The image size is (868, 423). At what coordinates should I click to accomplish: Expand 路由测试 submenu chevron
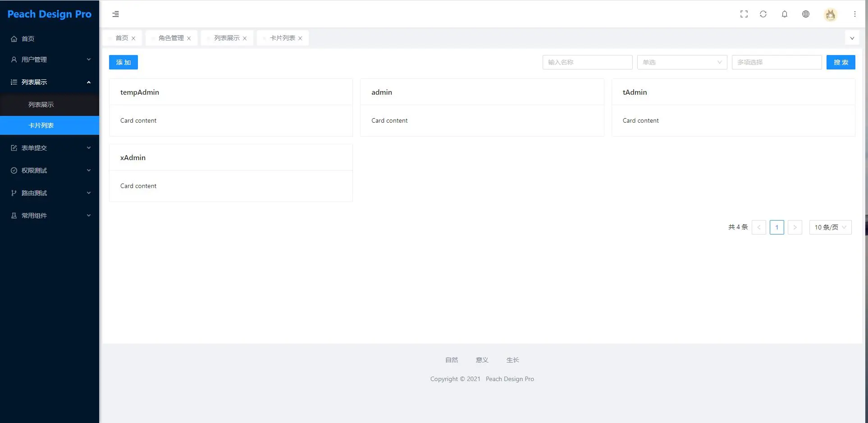click(89, 193)
